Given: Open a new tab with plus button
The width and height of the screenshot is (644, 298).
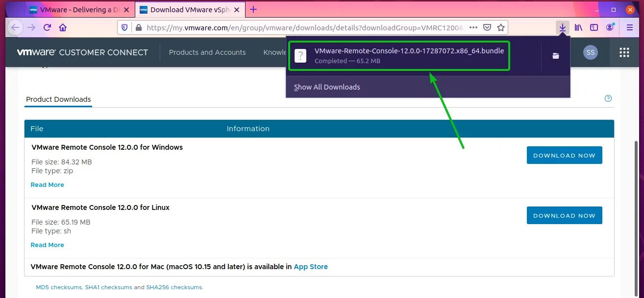Looking at the screenshot, I should coord(253,9).
